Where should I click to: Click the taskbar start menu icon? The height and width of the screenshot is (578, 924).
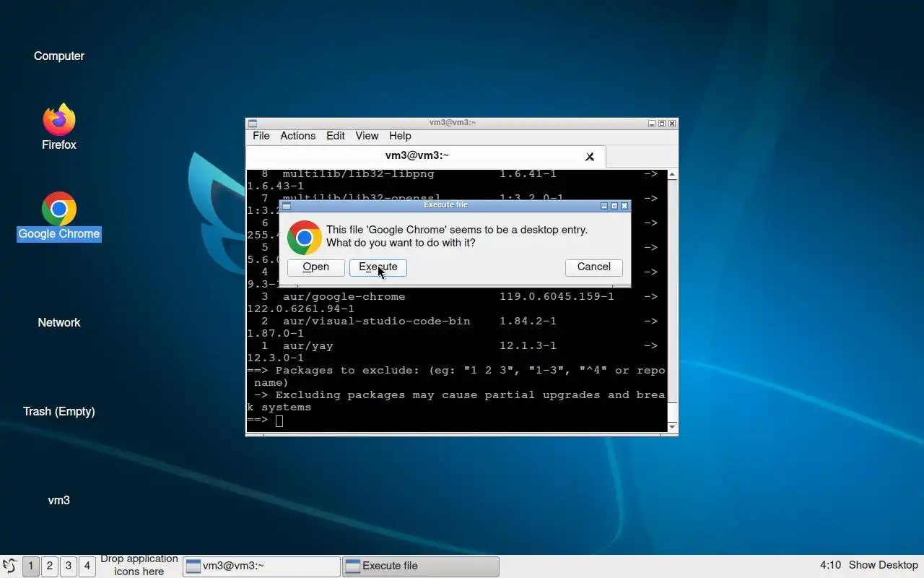point(10,566)
